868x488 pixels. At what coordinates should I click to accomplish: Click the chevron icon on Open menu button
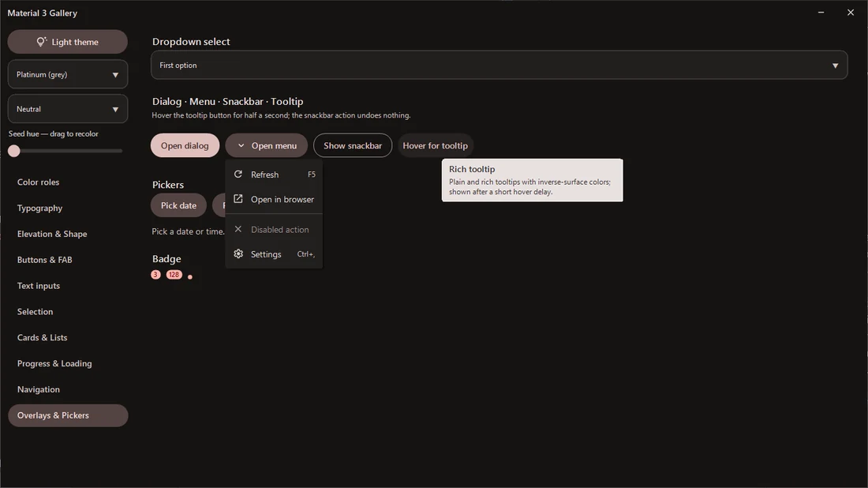click(241, 145)
